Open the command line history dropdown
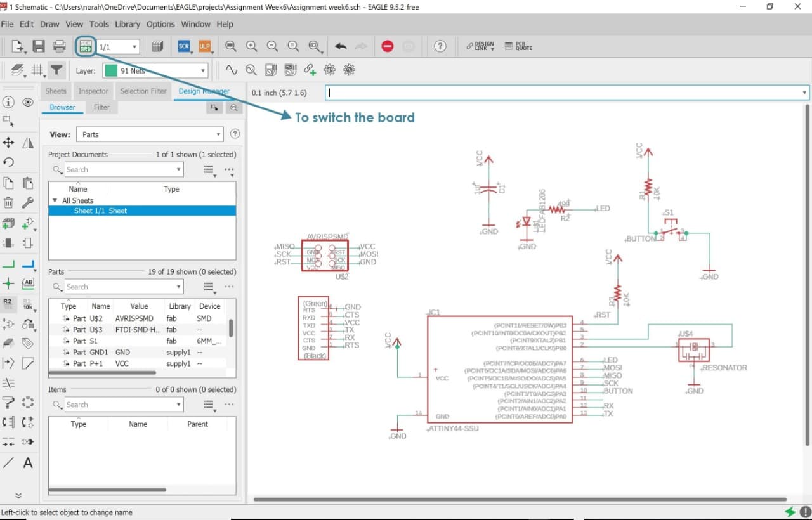812x520 pixels. pos(804,93)
